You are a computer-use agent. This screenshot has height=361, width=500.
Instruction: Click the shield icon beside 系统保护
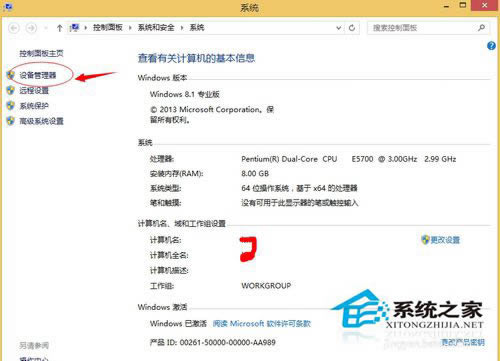tap(11, 106)
